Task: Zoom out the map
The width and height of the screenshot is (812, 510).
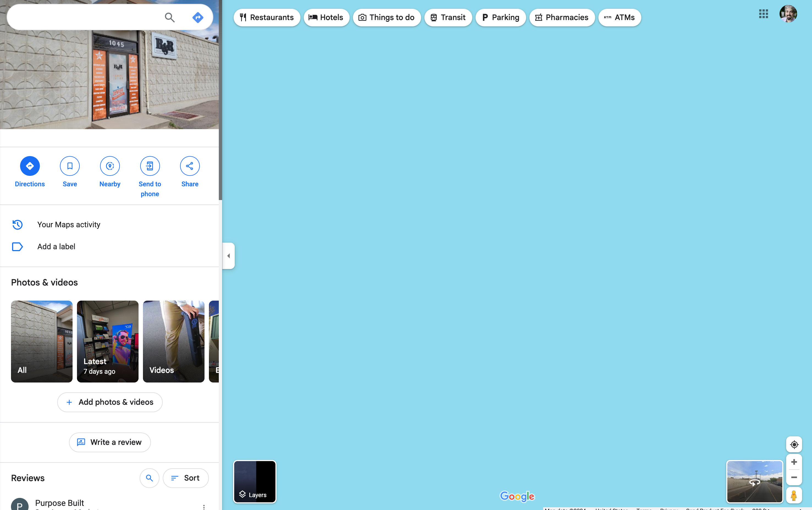Action: coord(794,478)
